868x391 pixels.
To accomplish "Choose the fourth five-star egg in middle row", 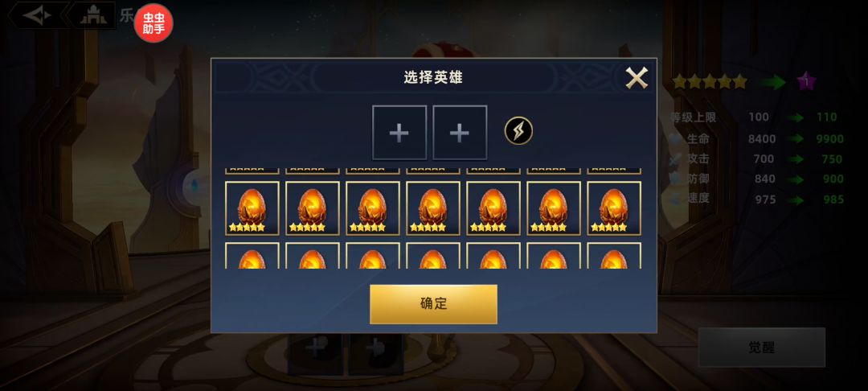I will coord(433,208).
